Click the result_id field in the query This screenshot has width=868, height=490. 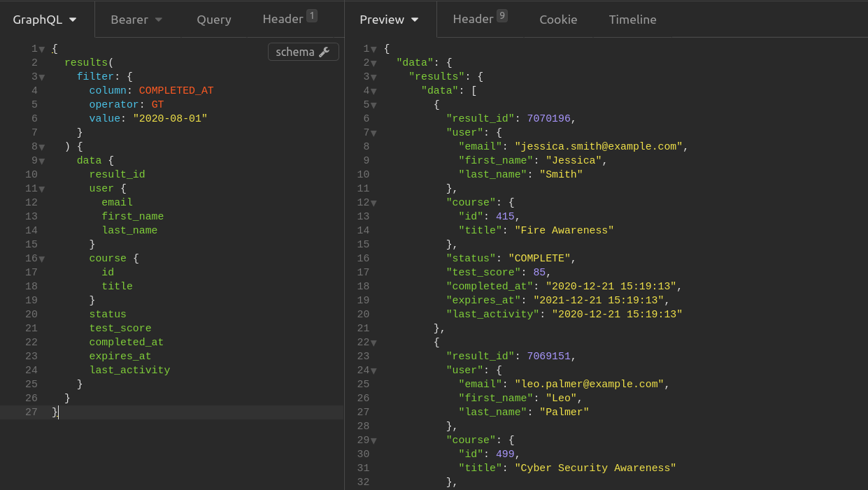(118, 174)
